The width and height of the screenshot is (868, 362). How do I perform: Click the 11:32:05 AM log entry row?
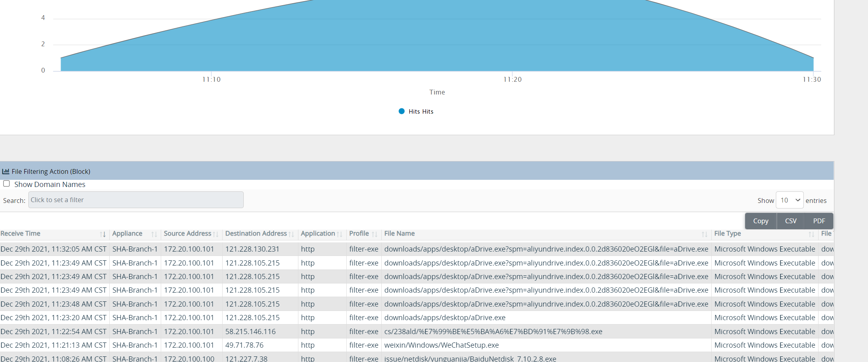pos(53,249)
